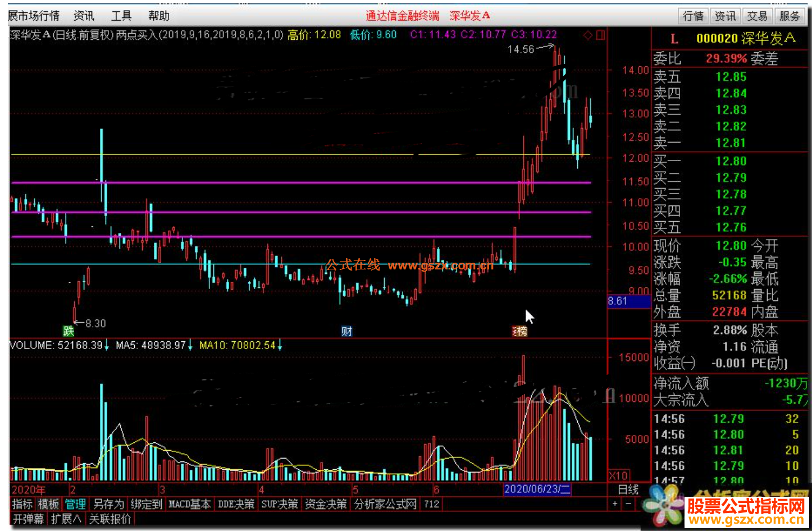Click the 买一 price 12.80
Viewport: 812px width, 531px height.
click(x=731, y=161)
